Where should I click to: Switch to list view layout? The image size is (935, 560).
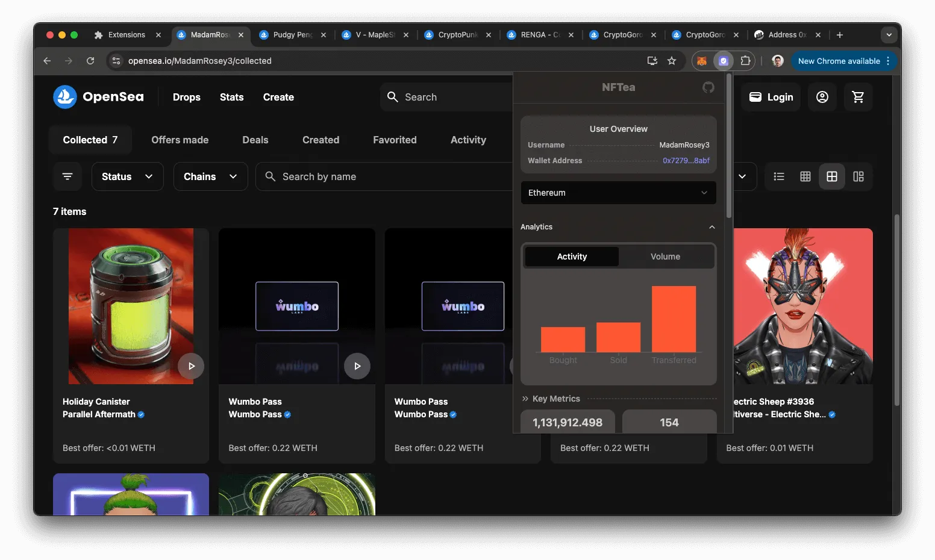pyautogui.click(x=779, y=176)
